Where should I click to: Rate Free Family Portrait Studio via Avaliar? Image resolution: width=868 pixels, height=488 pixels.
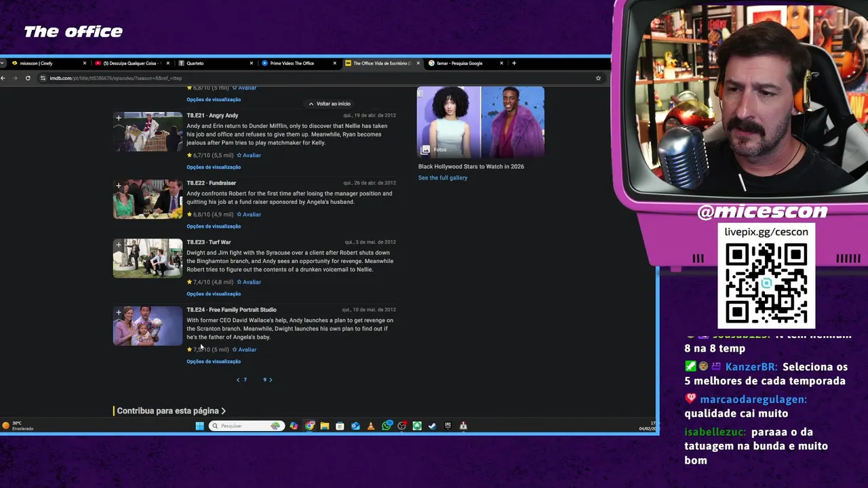(244, 350)
